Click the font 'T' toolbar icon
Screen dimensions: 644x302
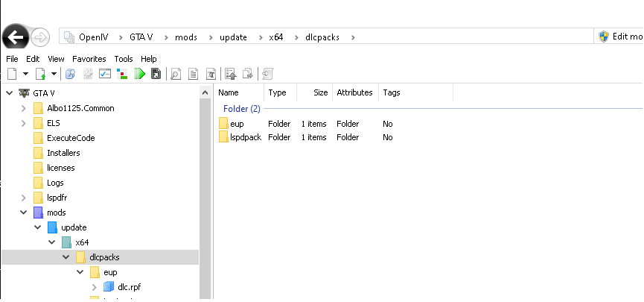point(211,74)
